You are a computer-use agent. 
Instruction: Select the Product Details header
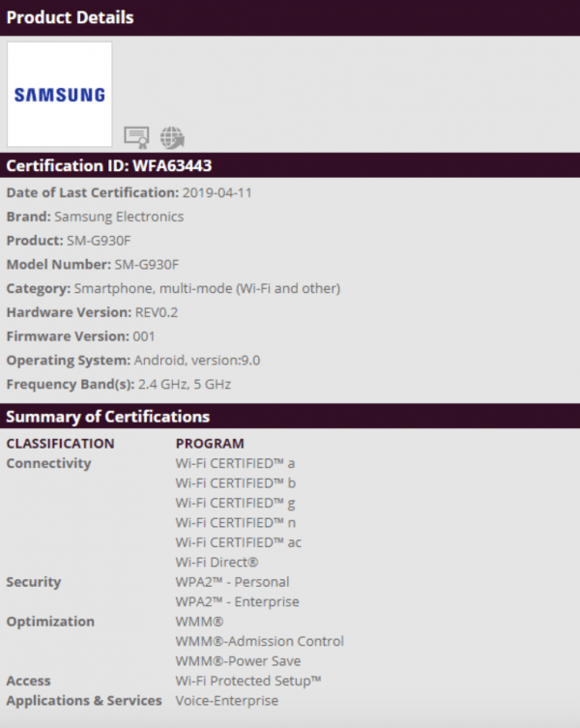pyautogui.click(x=71, y=17)
